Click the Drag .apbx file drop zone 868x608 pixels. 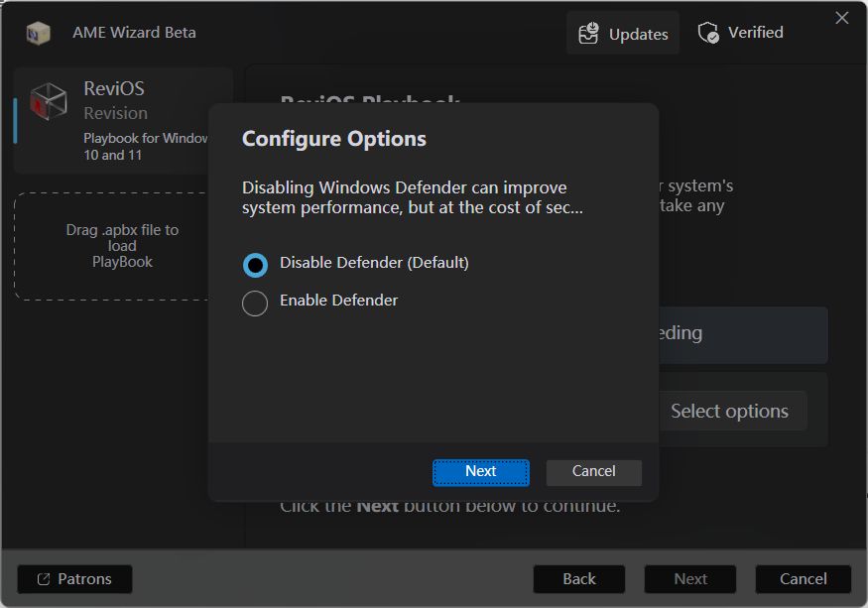(x=122, y=246)
